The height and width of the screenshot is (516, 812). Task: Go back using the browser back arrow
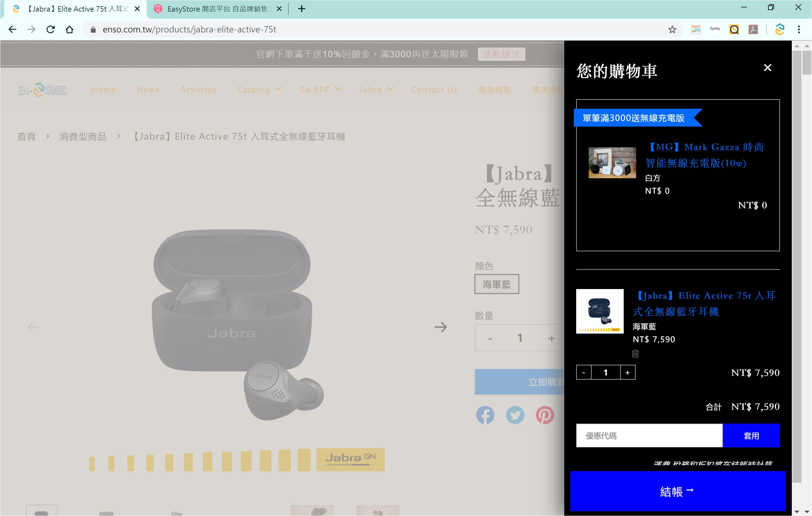click(x=12, y=29)
